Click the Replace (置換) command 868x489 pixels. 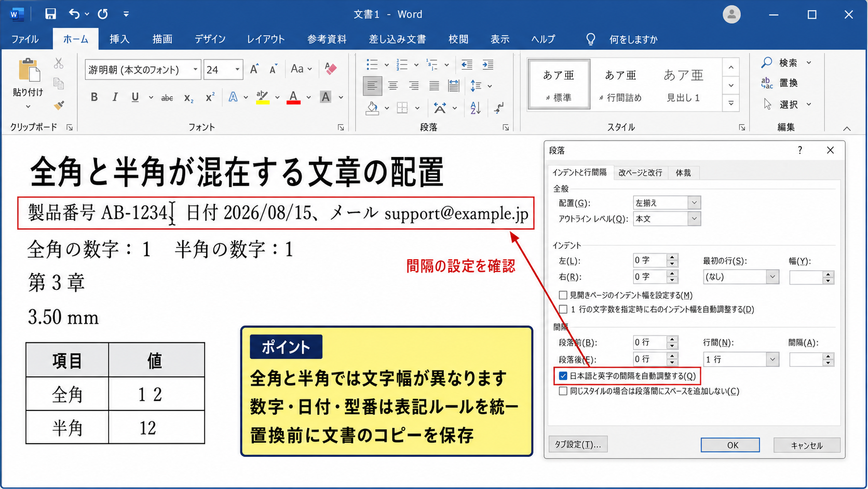(779, 83)
